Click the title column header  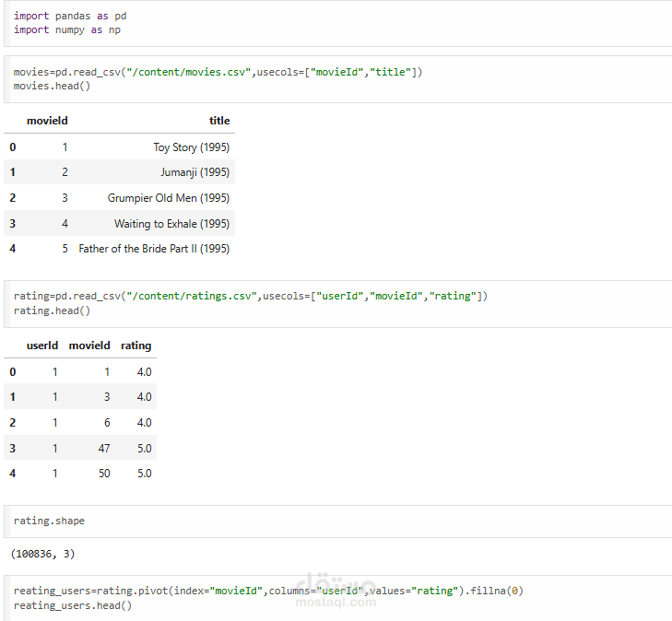coord(219,121)
